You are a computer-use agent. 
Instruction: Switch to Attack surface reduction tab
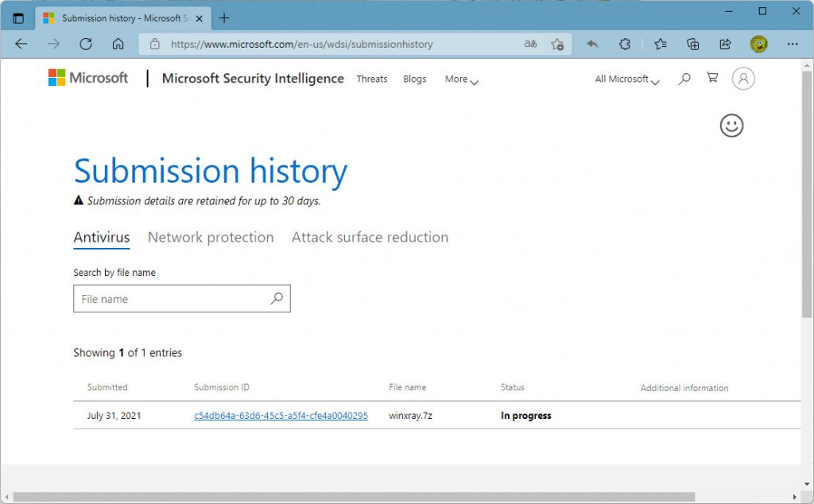(x=370, y=237)
